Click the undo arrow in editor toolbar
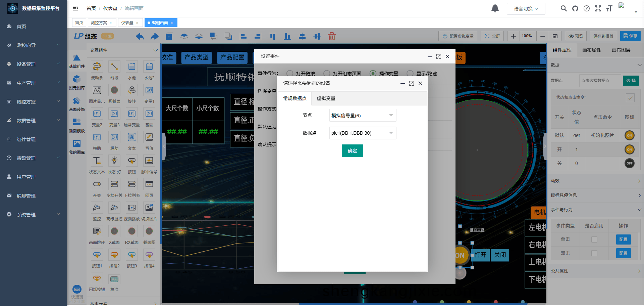Viewport: 644px width, 306px height. click(x=140, y=36)
